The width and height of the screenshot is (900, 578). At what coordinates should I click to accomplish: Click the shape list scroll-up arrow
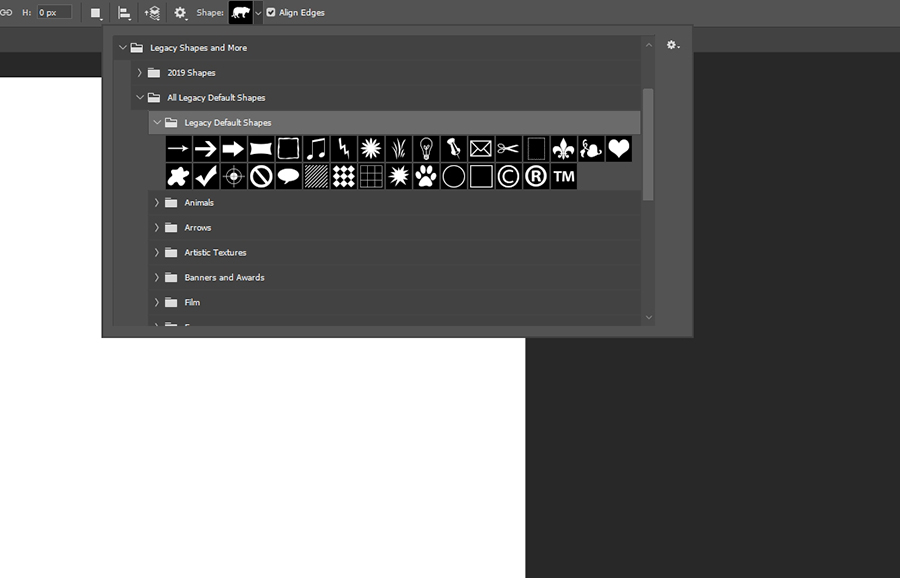point(649,45)
